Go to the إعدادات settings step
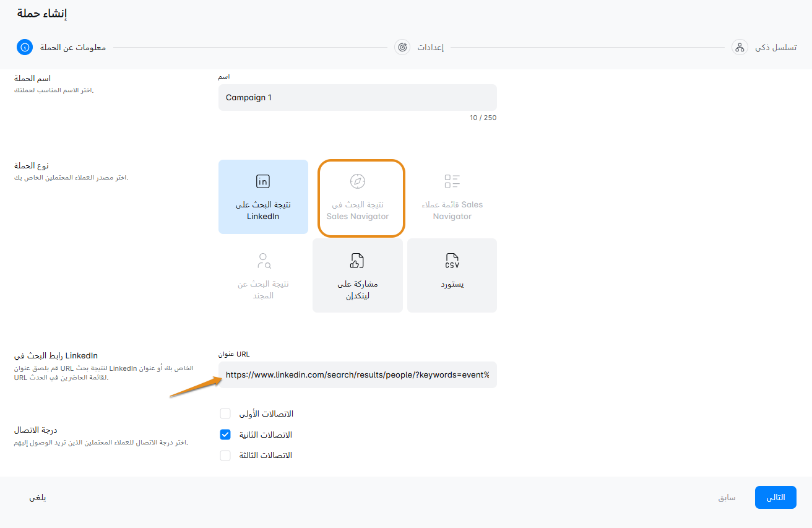The height and width of the screenshot is (528, 812). coord(429,48)
